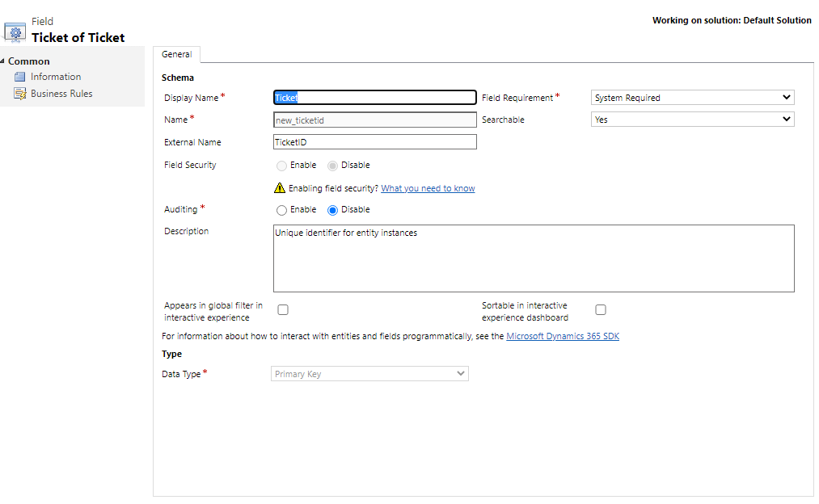
Task: Open the Microsoft Dynamics 365 SDK link
Action: click(562, 336)
